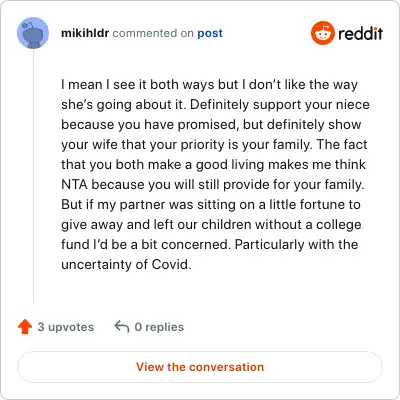Click the word "NTA" in the comment
This screenshot has width=400, height=400.
pos(74,184)
